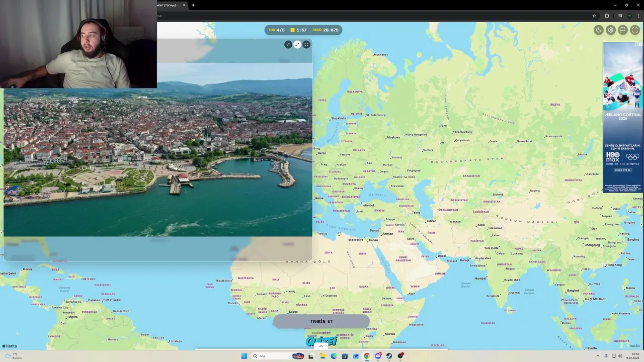Click the Mumbai label on the map

point(480,278)
